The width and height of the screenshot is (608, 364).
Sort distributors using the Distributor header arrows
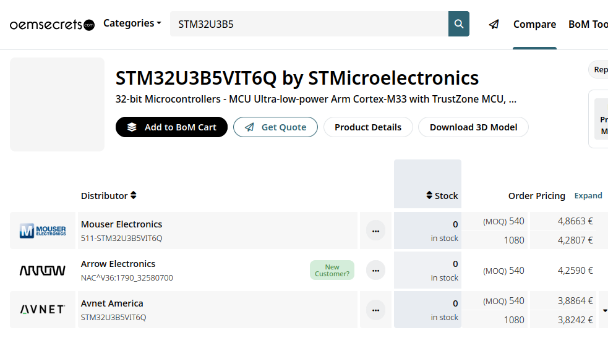(133, 195)
